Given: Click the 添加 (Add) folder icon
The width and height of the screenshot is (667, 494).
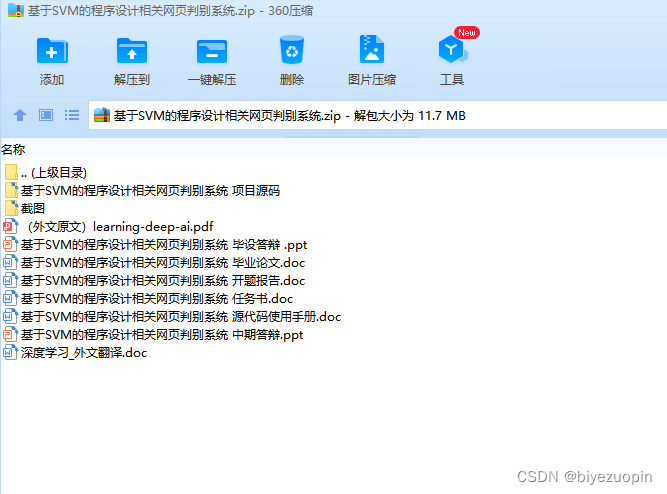Looking at the screenshot, I should (x=52, y=51).
